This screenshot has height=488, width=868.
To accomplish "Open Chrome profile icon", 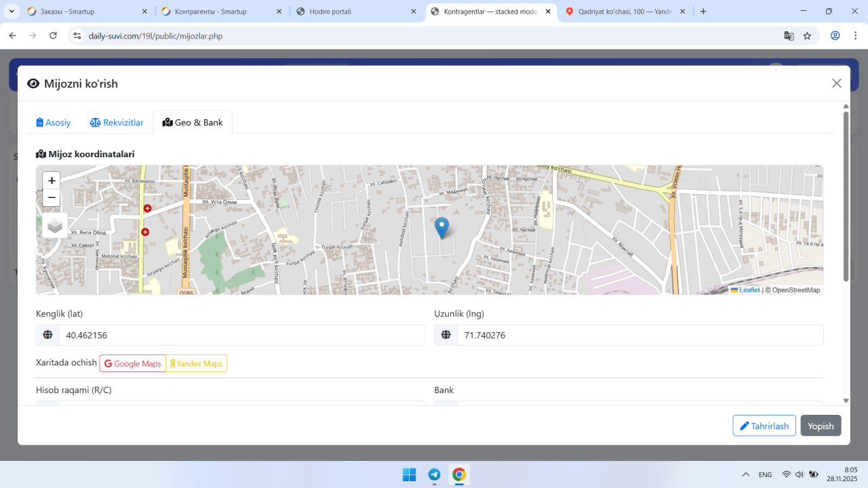I will (835, 36).
